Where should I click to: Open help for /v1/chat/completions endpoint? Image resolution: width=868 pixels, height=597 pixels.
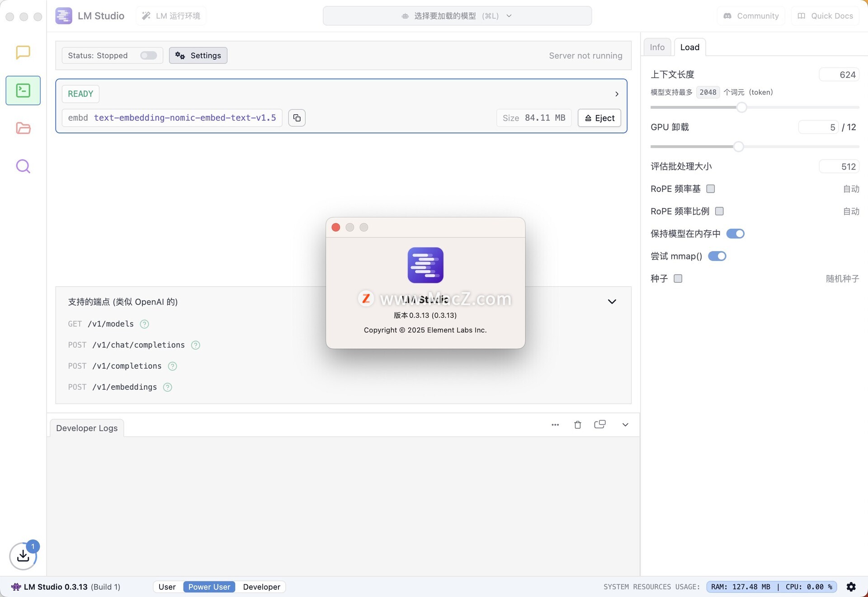click(x=195, y=345)
